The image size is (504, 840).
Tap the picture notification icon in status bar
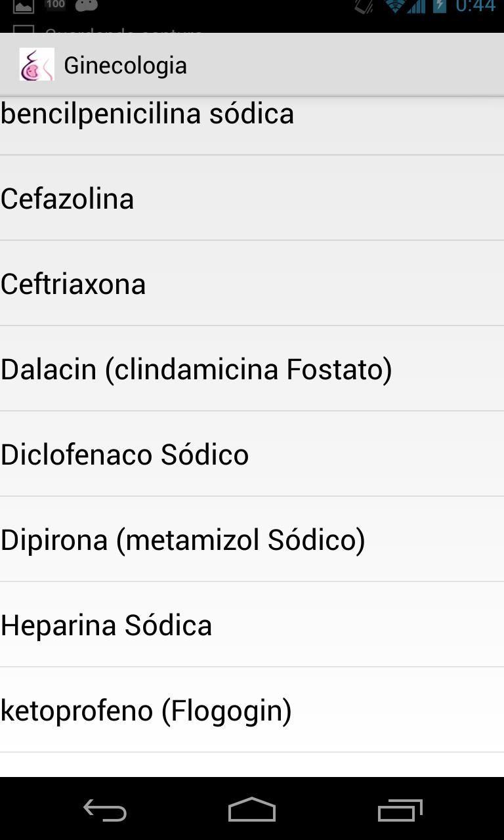tap(24, 7)
